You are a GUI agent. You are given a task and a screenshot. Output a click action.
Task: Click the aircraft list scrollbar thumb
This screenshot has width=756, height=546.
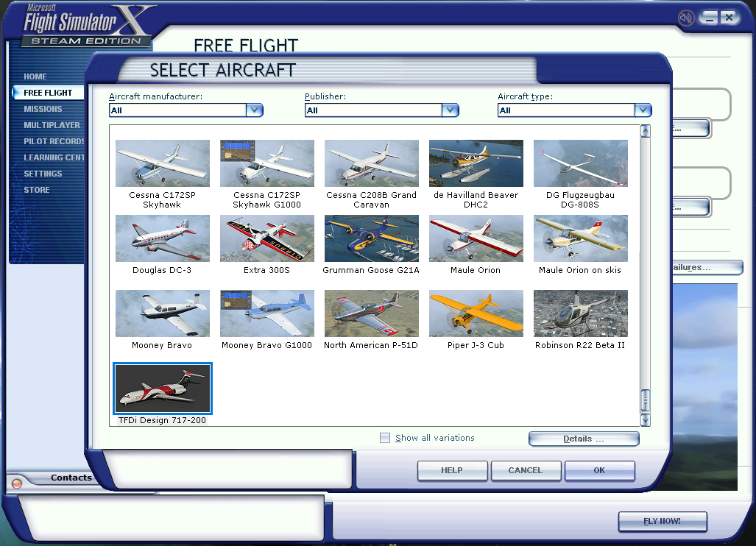(645, 400)
